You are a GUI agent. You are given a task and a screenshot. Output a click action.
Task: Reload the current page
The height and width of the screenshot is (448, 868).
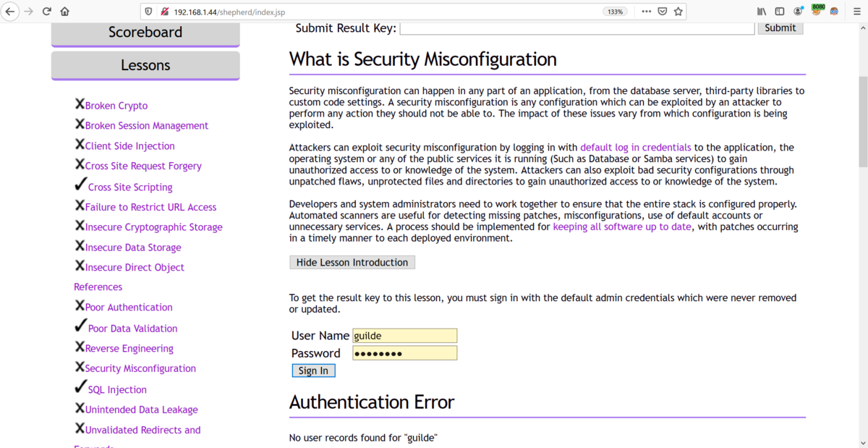47,12
